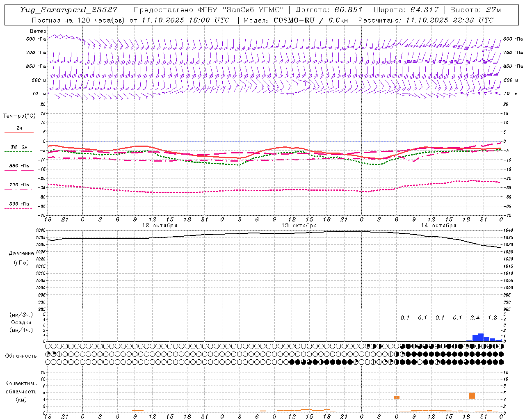Screen dimensions: 525x420
Task: Click the small orange convective bar near 5 km
Action: pyautogui.click(x=397, y=397)
